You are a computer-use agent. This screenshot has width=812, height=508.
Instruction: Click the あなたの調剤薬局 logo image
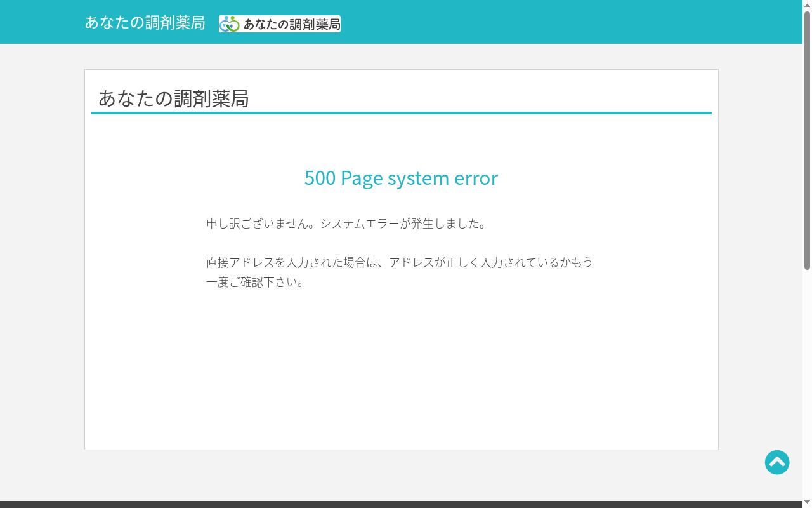click(x=280, y=24)
